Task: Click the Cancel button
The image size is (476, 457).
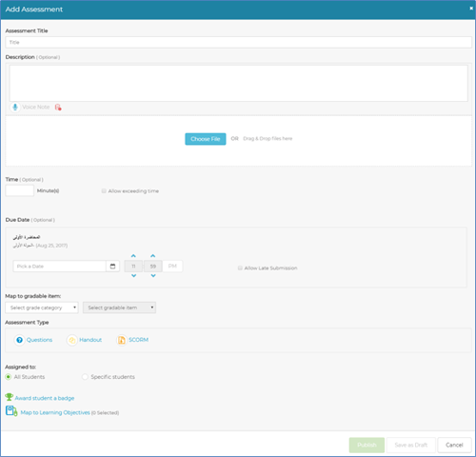Action: tap(454, 445)
